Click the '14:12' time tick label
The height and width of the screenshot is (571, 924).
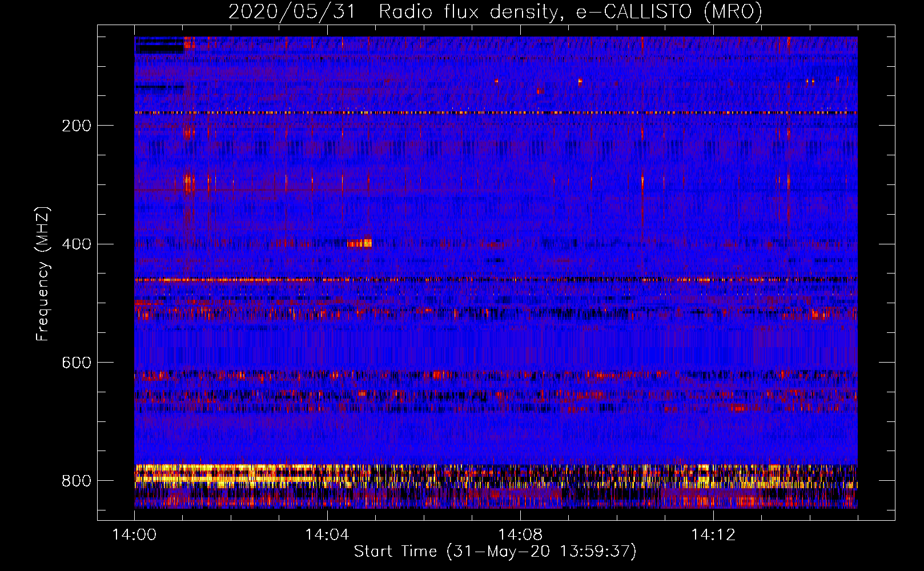click(x=713, y=535)
